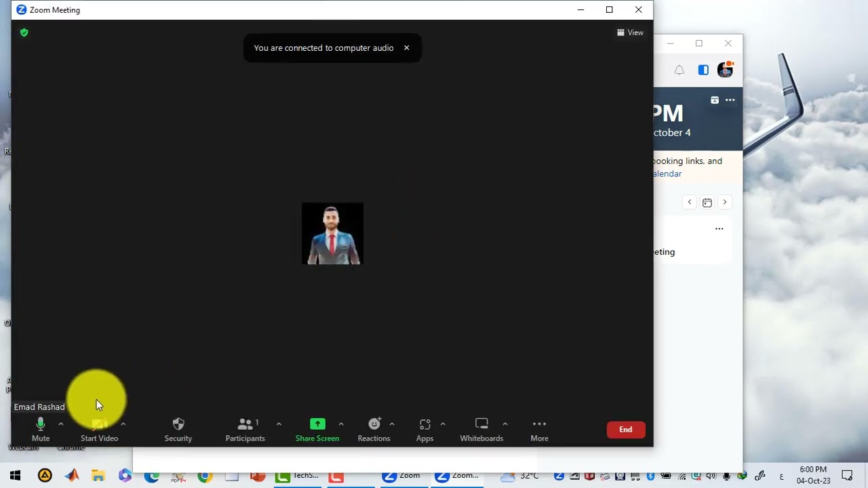Expand the arrow next to Participants
This screenshot has height=488, width=868.
pos(279,424)
